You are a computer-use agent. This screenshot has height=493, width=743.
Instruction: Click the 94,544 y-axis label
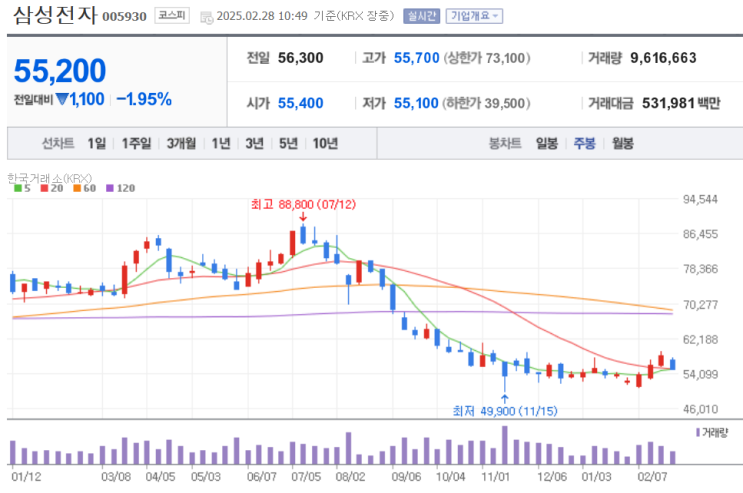click(700, 199)
